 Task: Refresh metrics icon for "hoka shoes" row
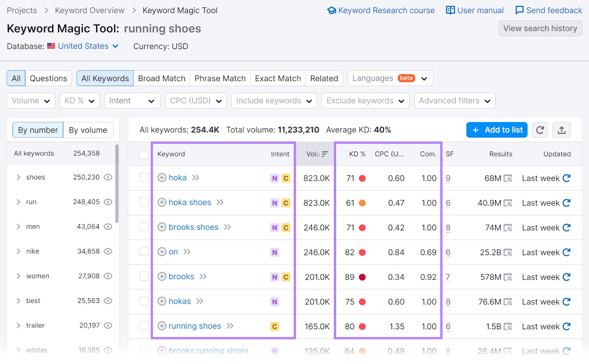[567, 203]
